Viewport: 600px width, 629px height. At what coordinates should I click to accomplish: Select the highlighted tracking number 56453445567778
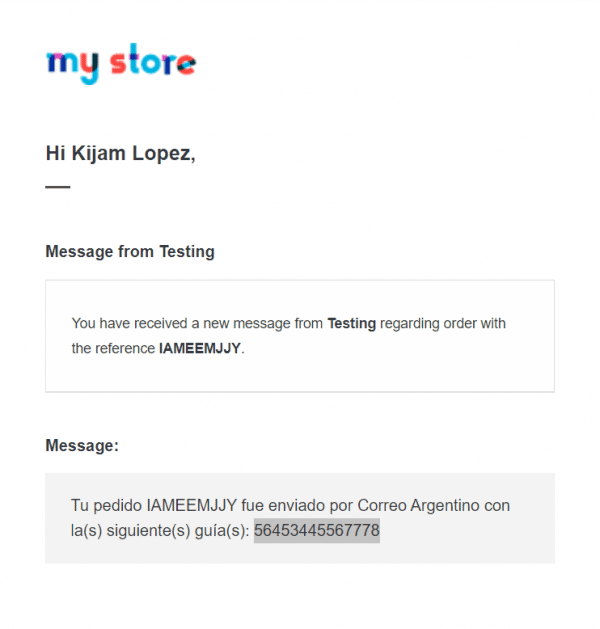pos(317,530)
